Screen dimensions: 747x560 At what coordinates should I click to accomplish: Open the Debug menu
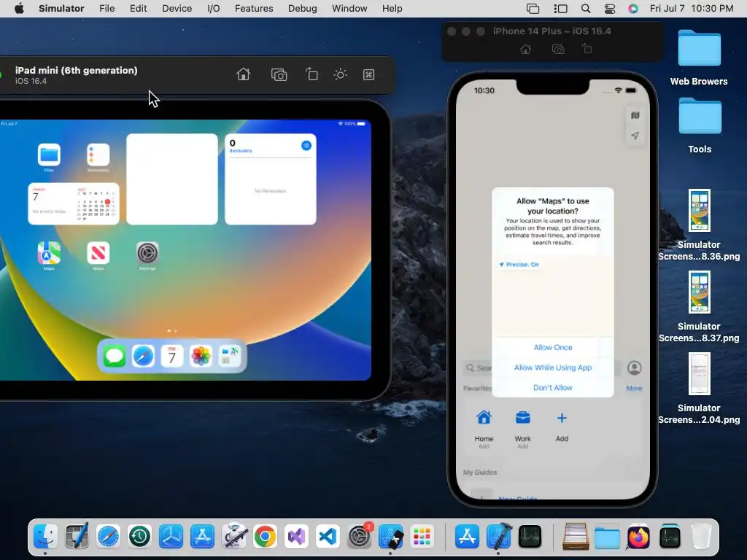(303, 9)
